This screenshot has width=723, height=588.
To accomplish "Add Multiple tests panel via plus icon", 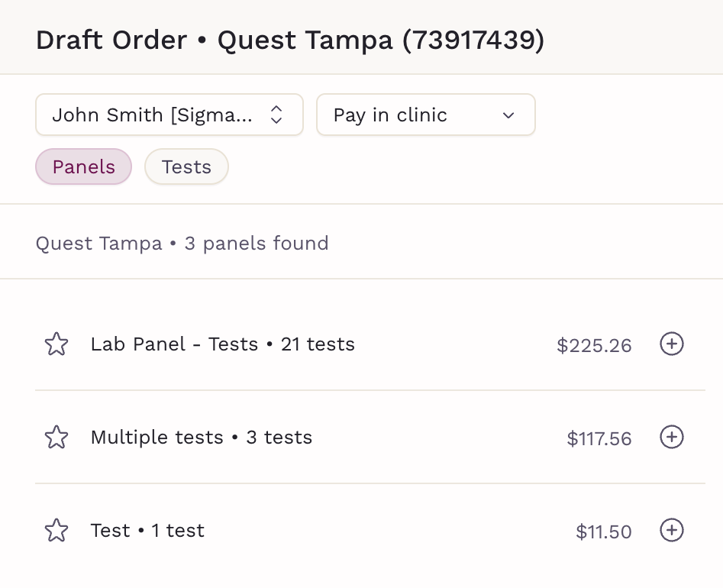I will [x=671, y=438].
